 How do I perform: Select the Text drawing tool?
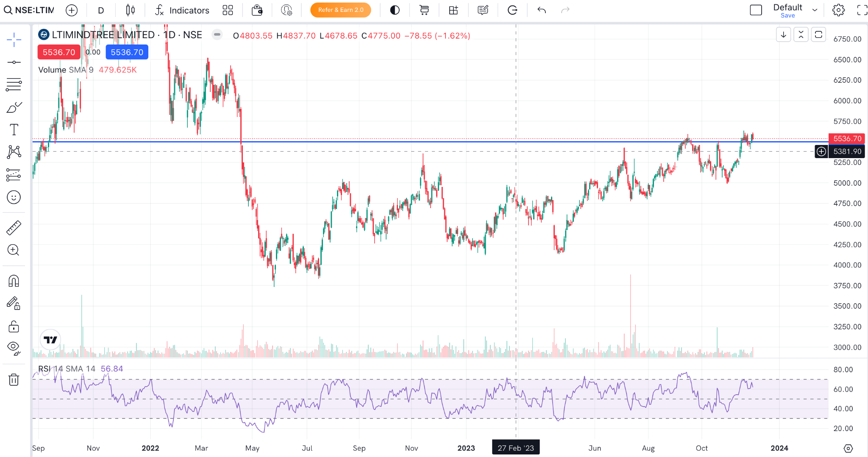(x=14, y=130)
